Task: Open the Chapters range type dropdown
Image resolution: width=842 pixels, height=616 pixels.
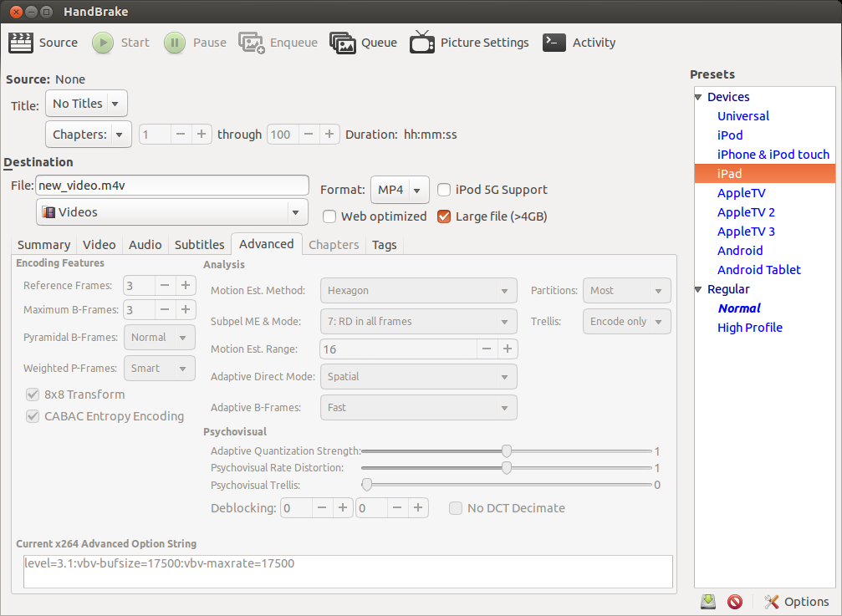Action: tap(89, 135)
